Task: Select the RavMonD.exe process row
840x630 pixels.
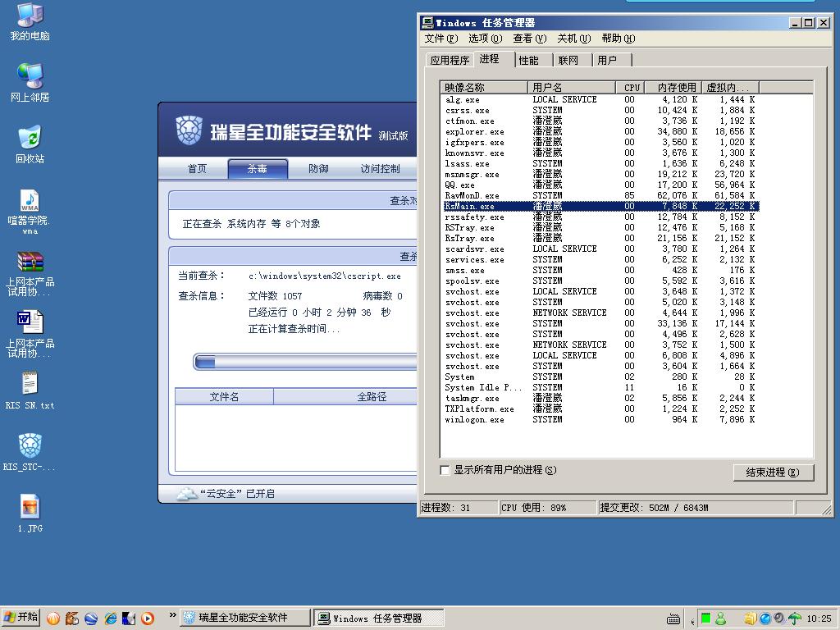Action: [x=601, y=195]
